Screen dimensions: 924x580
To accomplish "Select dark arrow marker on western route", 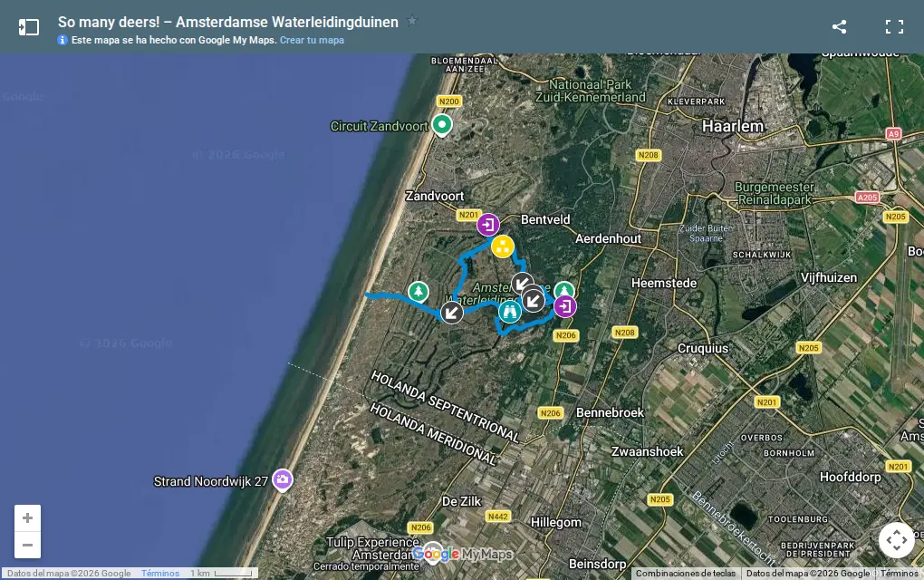I will (x=452, y=313).
